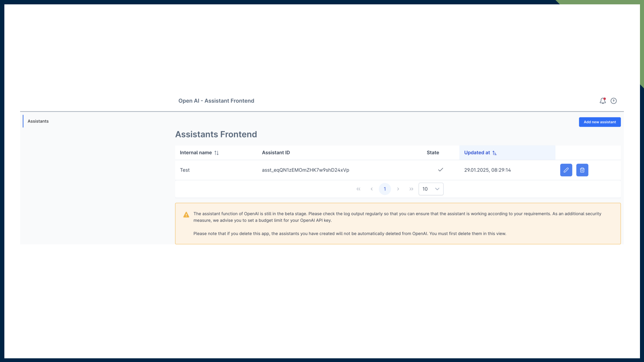Click the Test row name cell

coord(185,170)
